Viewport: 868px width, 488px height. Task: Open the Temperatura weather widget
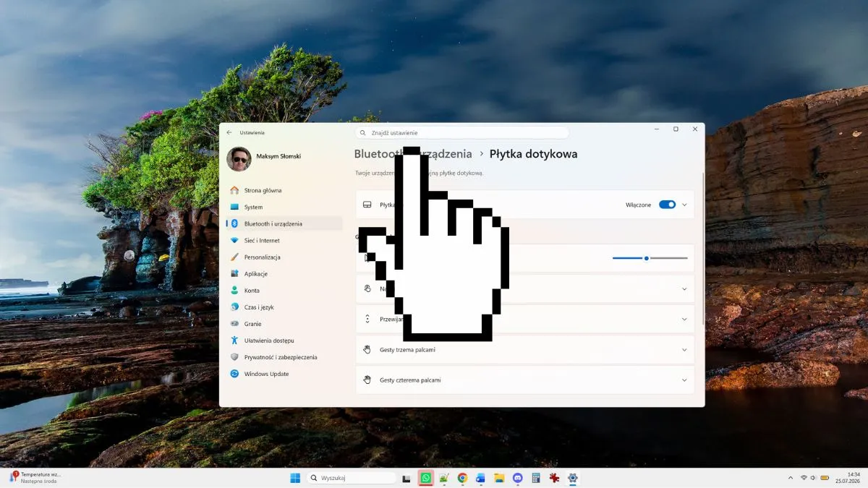pos(35,478)
